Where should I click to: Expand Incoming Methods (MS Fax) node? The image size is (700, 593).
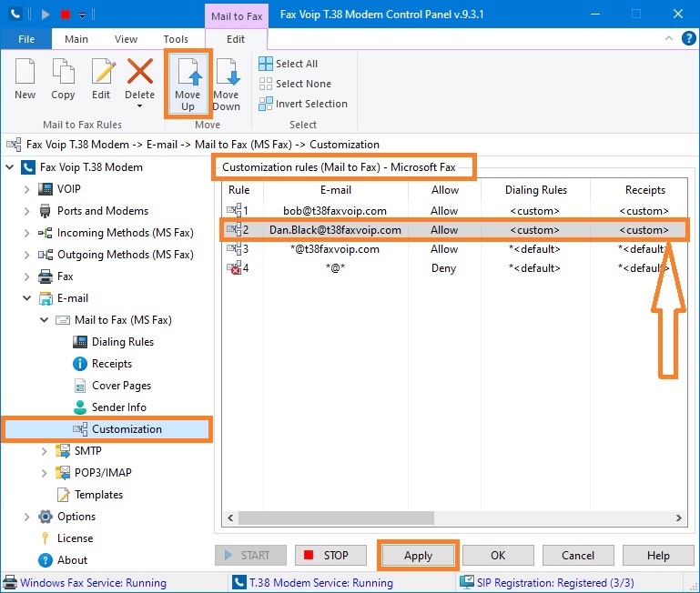click(26, 233)
